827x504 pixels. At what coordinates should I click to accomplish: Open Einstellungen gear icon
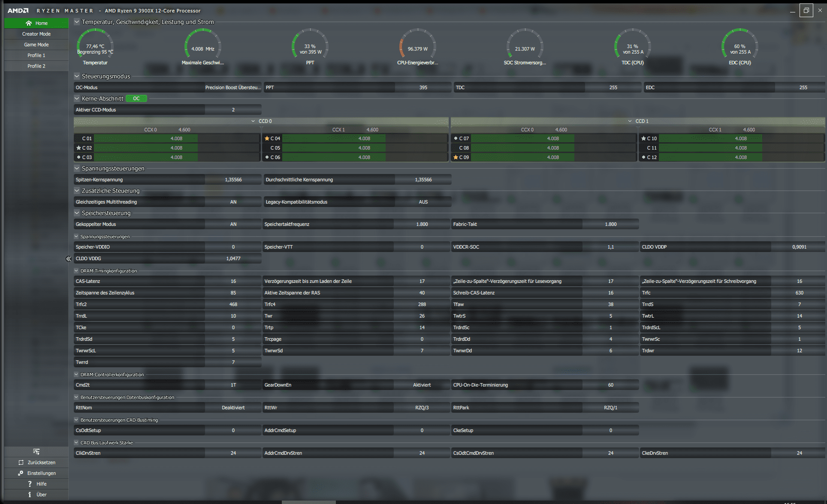[x=21, y=473]
